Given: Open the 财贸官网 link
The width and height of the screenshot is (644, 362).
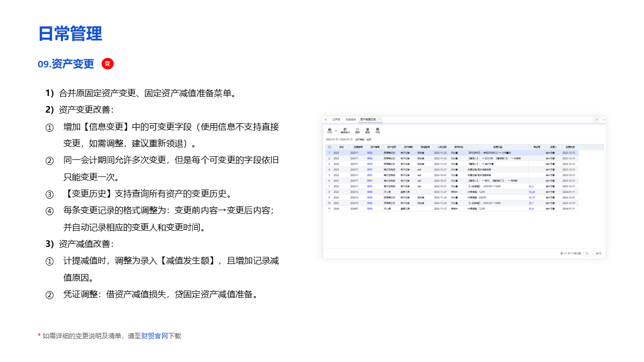Looking at the screenshot, I should click(154, 336).
